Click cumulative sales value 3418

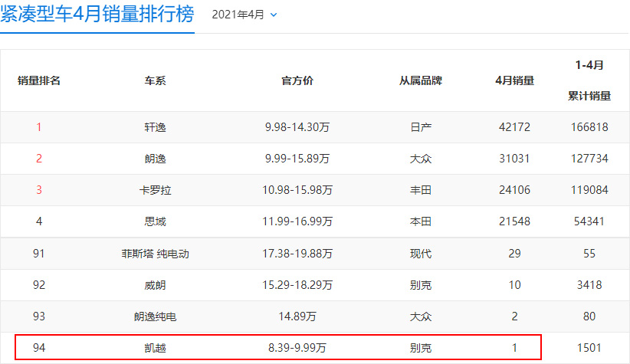point(589,285)
